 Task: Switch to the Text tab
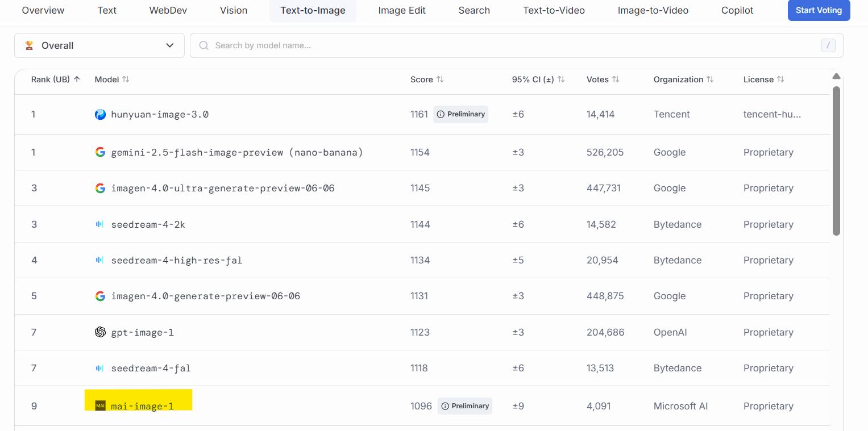107,10
